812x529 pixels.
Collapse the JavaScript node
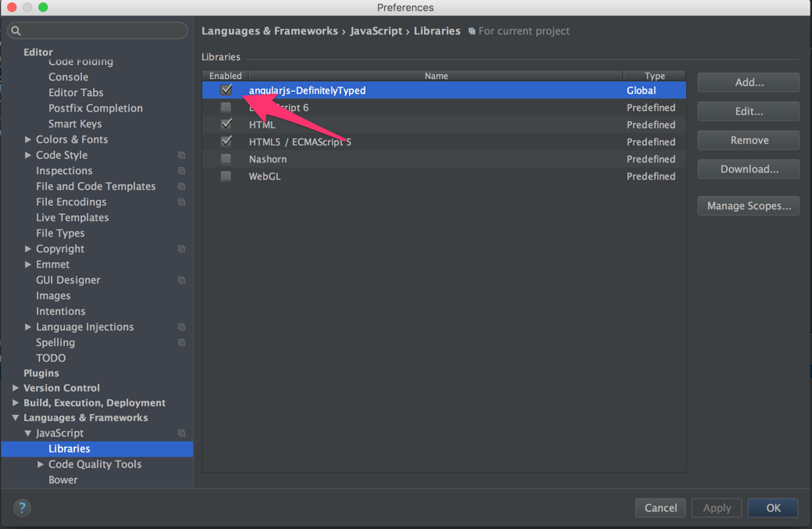click(x=28, y=433)
